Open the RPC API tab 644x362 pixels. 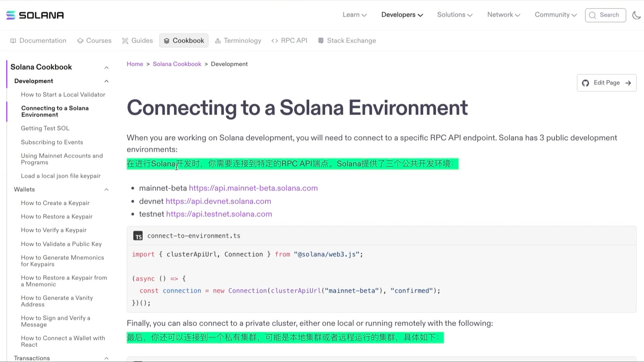[289, 41]
